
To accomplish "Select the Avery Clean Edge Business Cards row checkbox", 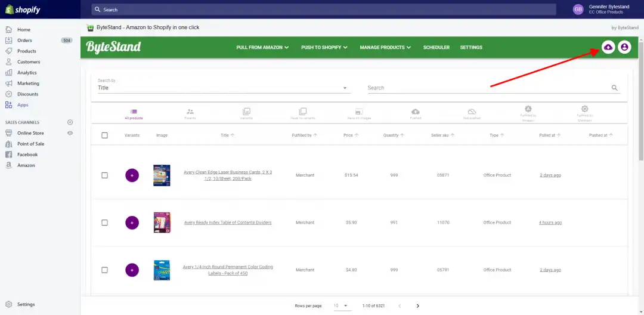I will click(x=104, y=175).
